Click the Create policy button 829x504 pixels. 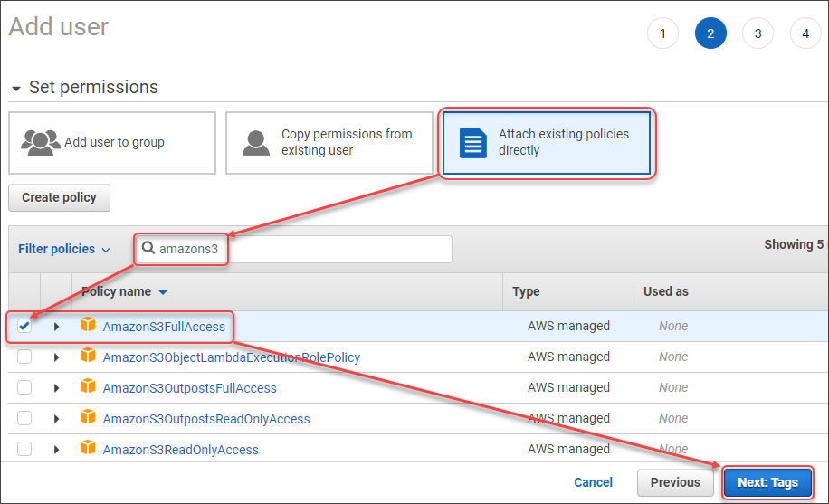[x=59, y=197]
